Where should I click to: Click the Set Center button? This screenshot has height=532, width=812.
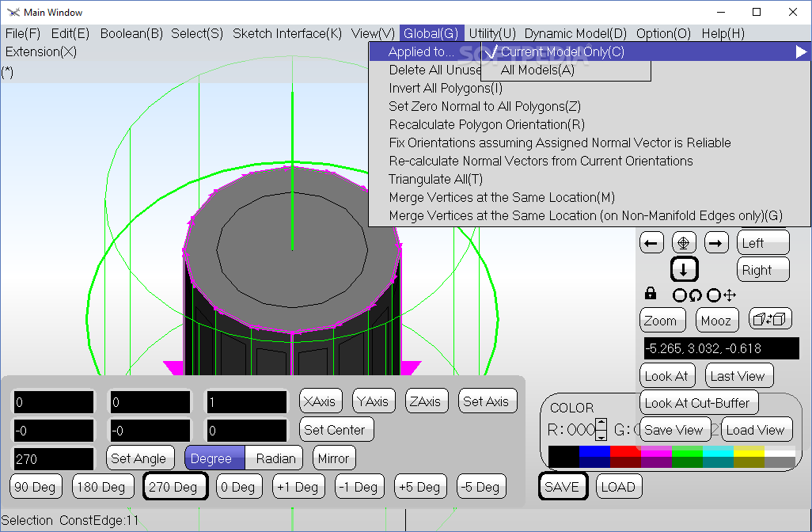click(336, 429)
